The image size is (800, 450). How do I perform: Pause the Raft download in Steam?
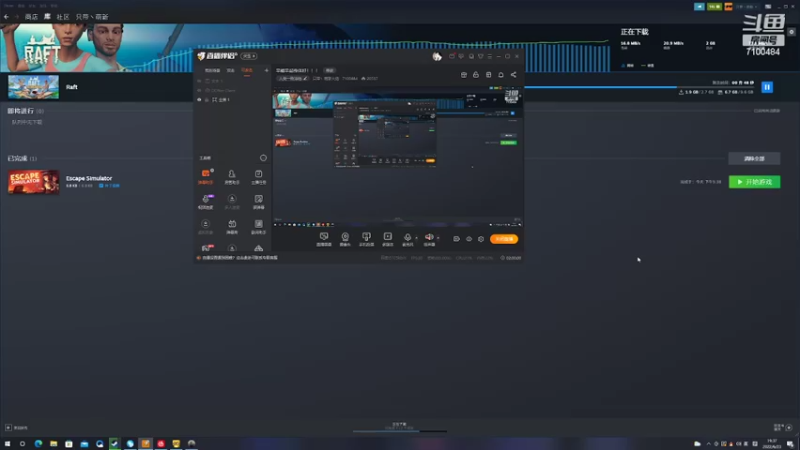767,87
